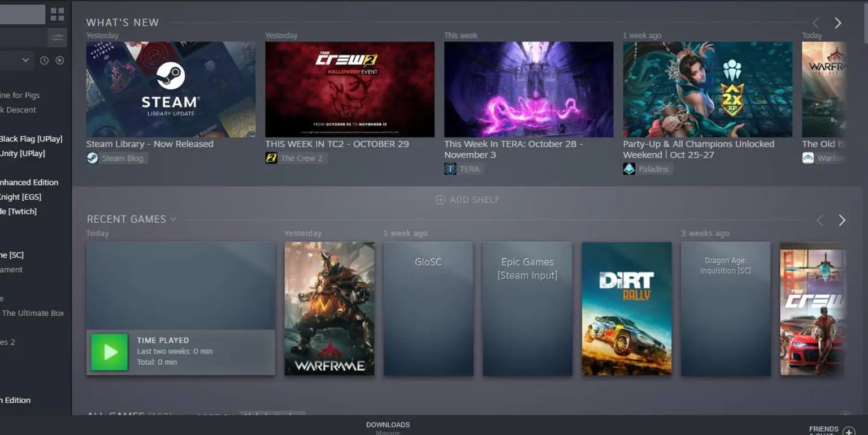The height and width of the screenshot is (435, 868).
Task: Open the Steam Library Update news thumbnail
Action: [x=171, y=89]
